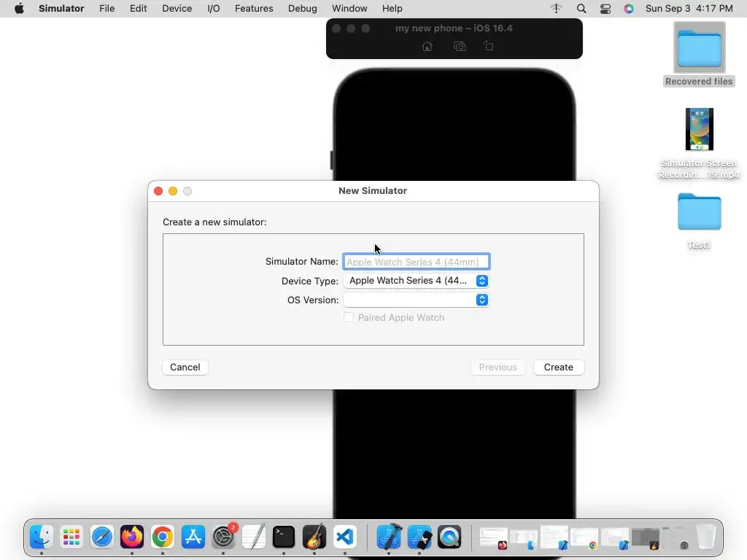Launch GarageBand from the Dock
This screenshot has width=747, height=560.
[314, 537]
